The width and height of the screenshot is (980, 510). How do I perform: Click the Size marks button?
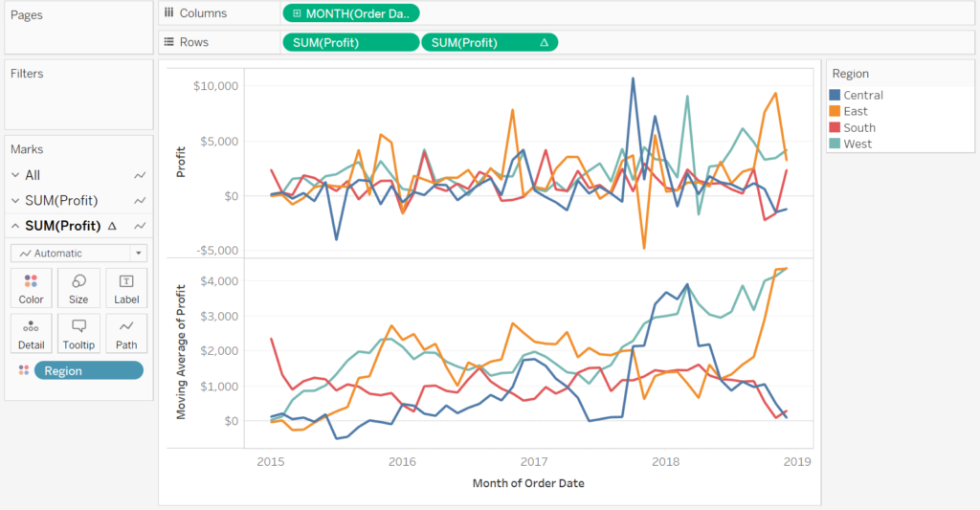pyautogui.click(x=78, y=287)
